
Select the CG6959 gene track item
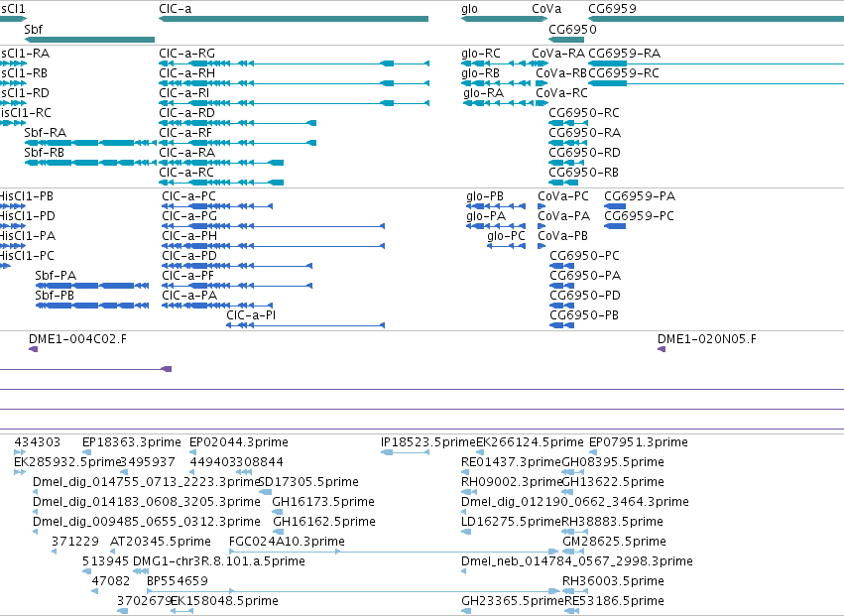click(716, 19)
